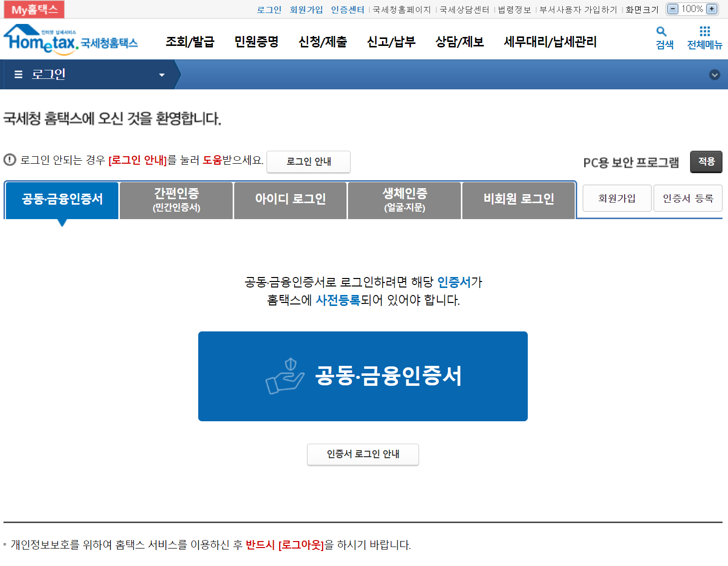Open the 국세상담센터 link
The height and width of the screenshot is (566, 728).
(464, 9)
